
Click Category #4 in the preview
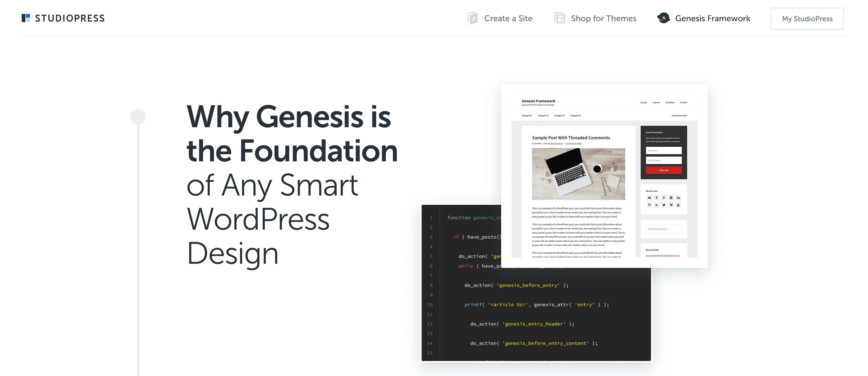tap(576, 116)
